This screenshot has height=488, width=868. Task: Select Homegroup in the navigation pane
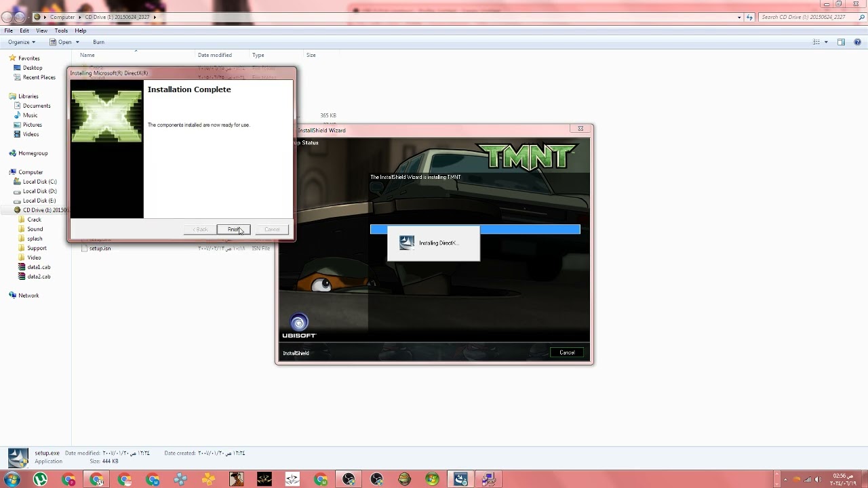33,153
